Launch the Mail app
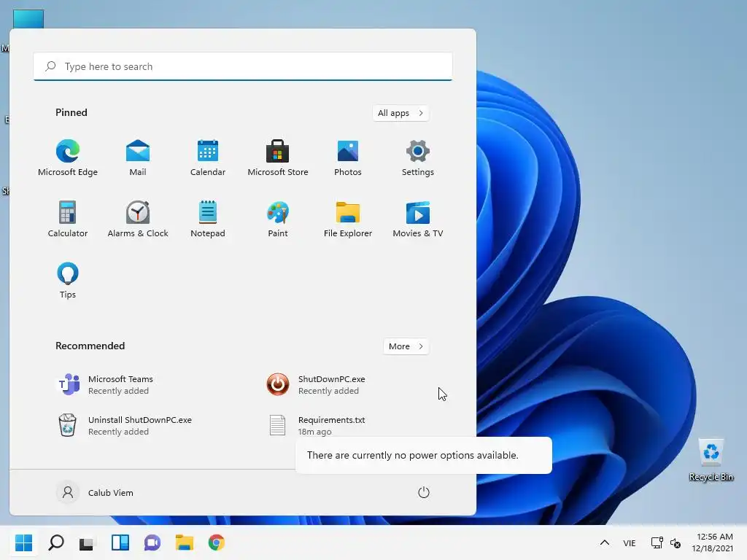 (x=138, y=158)
